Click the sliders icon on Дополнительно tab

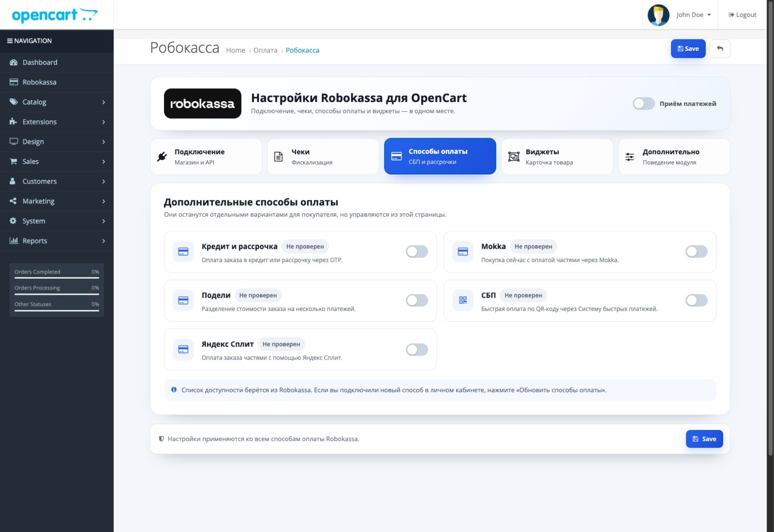(x=630, y=157)
